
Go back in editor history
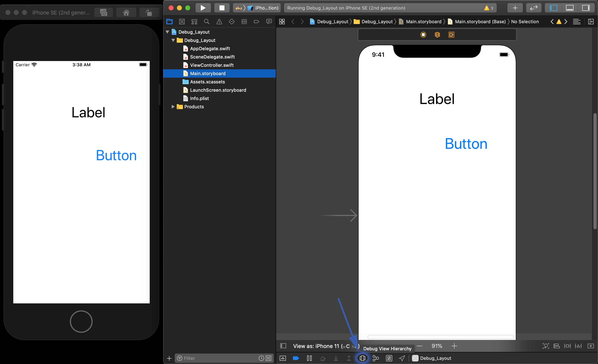(x=293, y=22)
